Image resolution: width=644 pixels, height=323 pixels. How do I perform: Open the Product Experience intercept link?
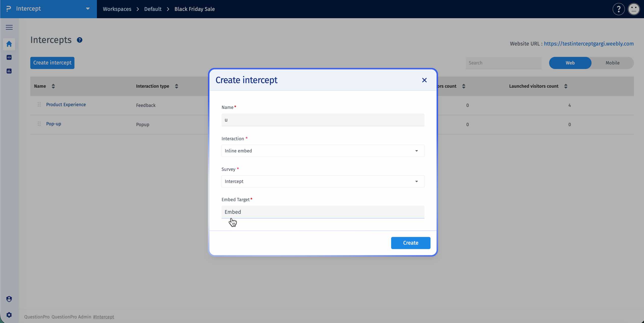(66, 105)
